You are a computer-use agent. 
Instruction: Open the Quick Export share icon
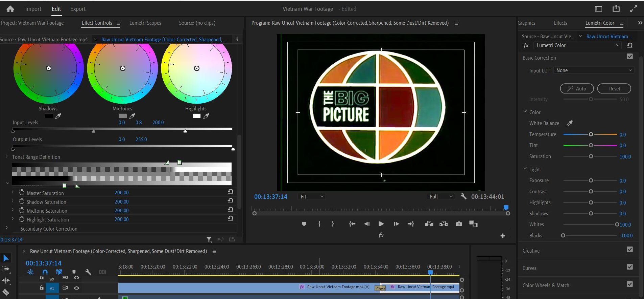pyautogui.click(x=616, y=8)
